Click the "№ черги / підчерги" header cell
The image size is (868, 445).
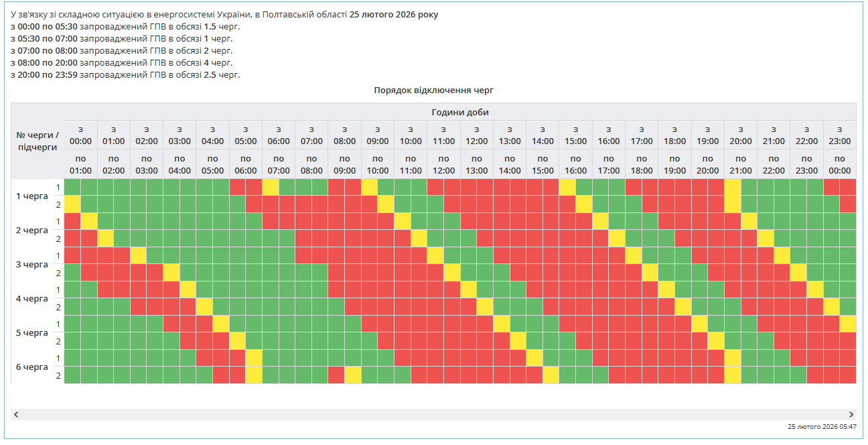[x=38, y=141]
